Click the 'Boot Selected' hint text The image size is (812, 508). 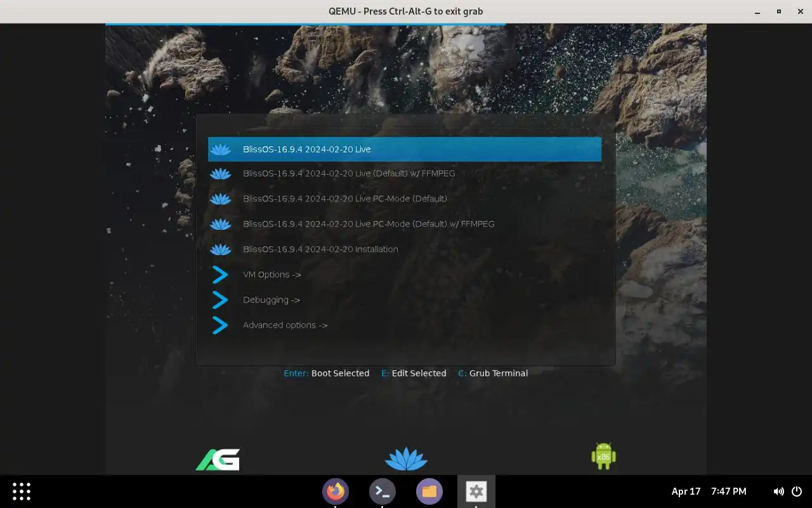tap(340, 373)
